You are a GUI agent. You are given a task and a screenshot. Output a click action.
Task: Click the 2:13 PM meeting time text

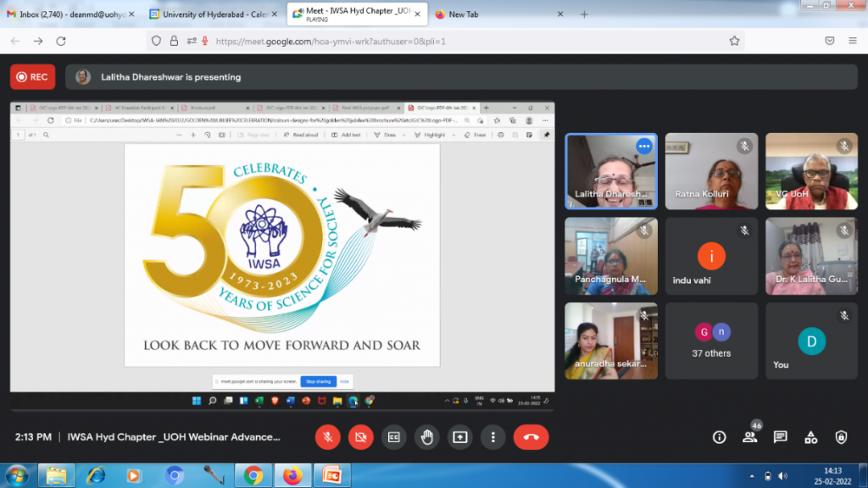(x=33, y=437)
